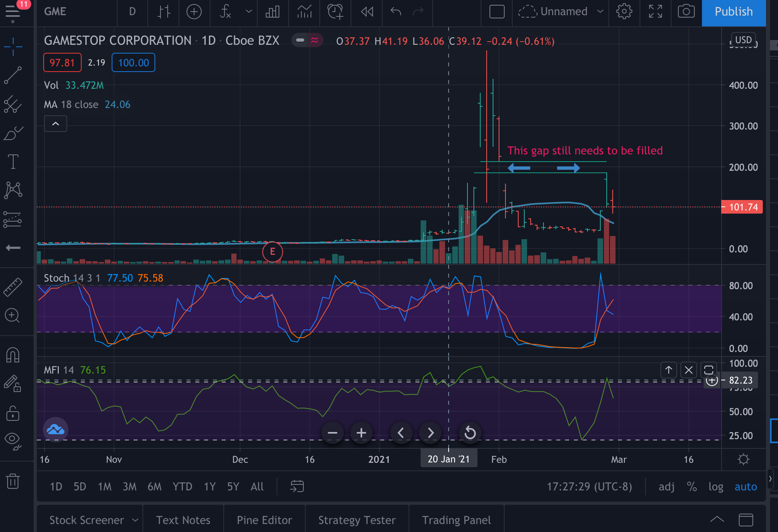Image resolution: width=778 pixels, height=532 pixels.
Task: Expand the indicators favorites dropdown arrow
Action: pyautogui.click(x=249, y=12)
